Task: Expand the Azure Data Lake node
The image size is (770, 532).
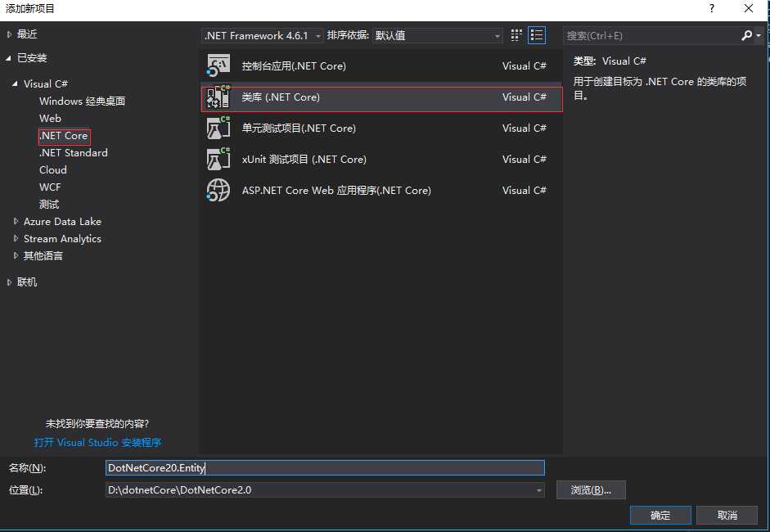Action: (16, 222)
